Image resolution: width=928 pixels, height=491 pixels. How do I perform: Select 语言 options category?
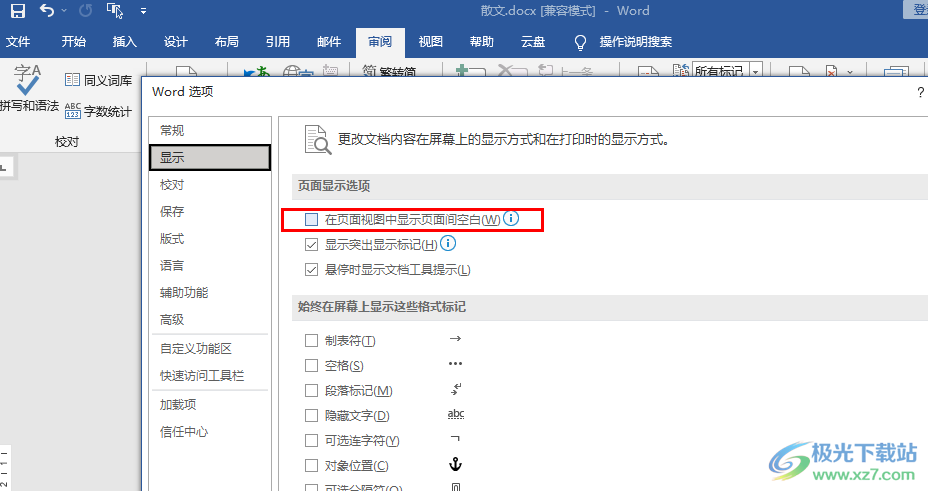point(210,266)
